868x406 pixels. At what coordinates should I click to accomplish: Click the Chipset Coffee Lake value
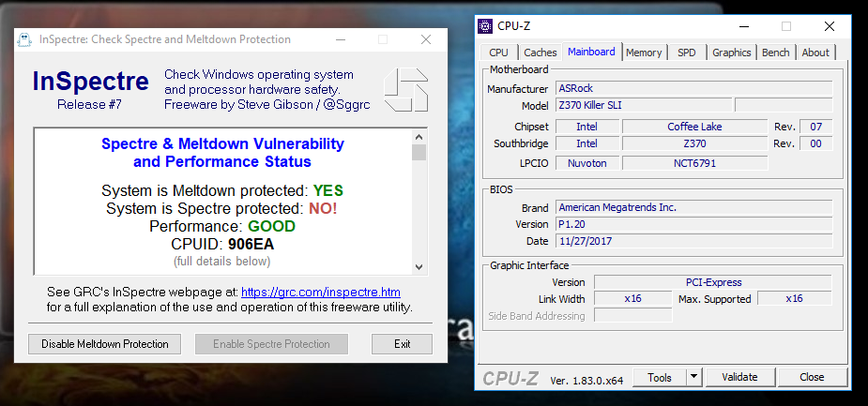pos(694,127)
